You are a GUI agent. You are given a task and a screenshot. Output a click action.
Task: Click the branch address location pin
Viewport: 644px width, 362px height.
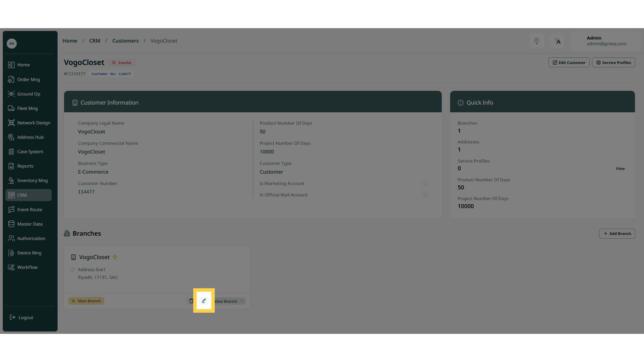[73, 269]
